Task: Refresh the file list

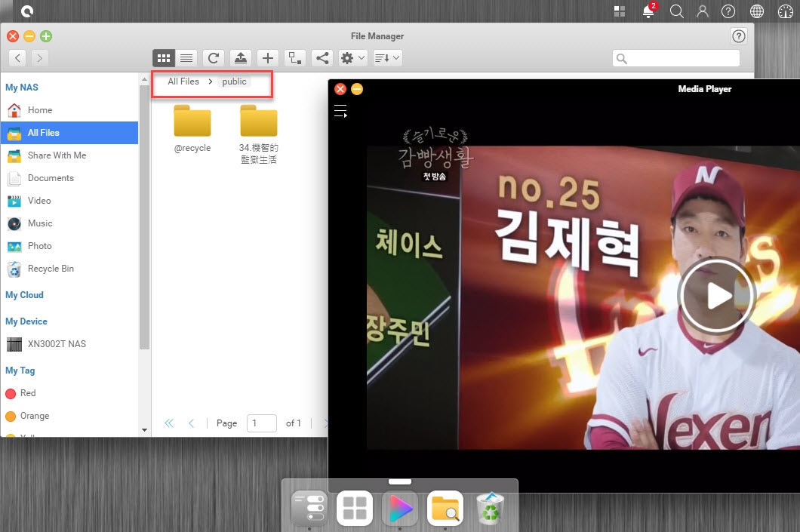Action: pyautogui.click(x=214, y=58)
